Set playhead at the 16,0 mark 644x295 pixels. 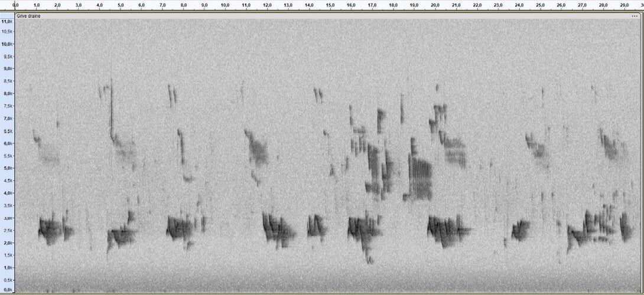351,5
